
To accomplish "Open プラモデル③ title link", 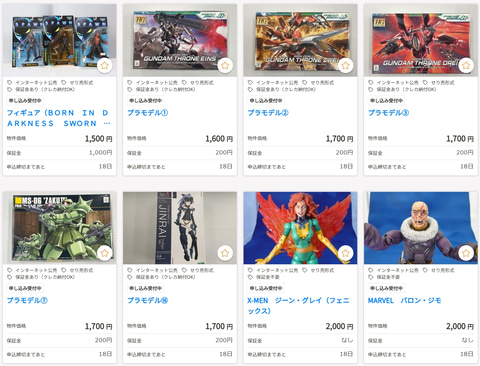I will point(388,113).
